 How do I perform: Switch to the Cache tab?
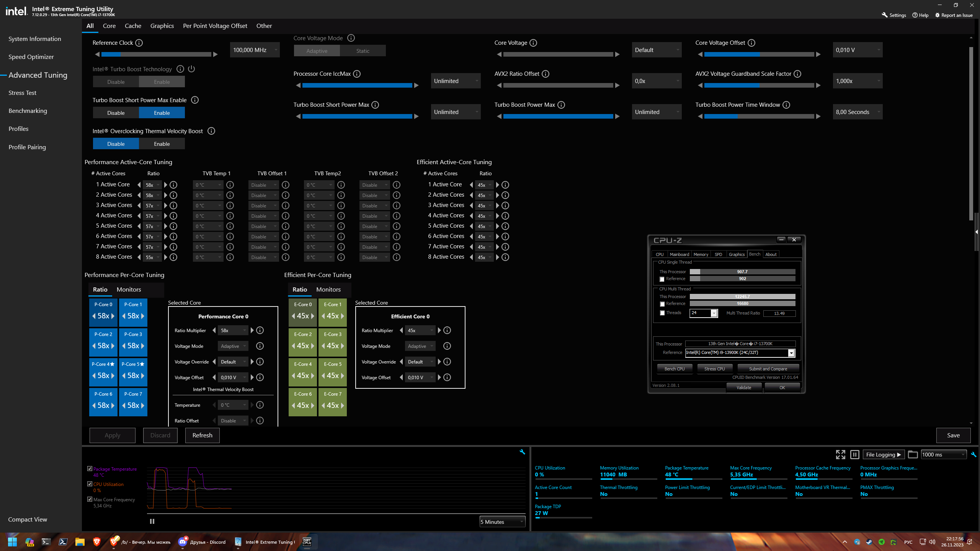click(133, 26)
